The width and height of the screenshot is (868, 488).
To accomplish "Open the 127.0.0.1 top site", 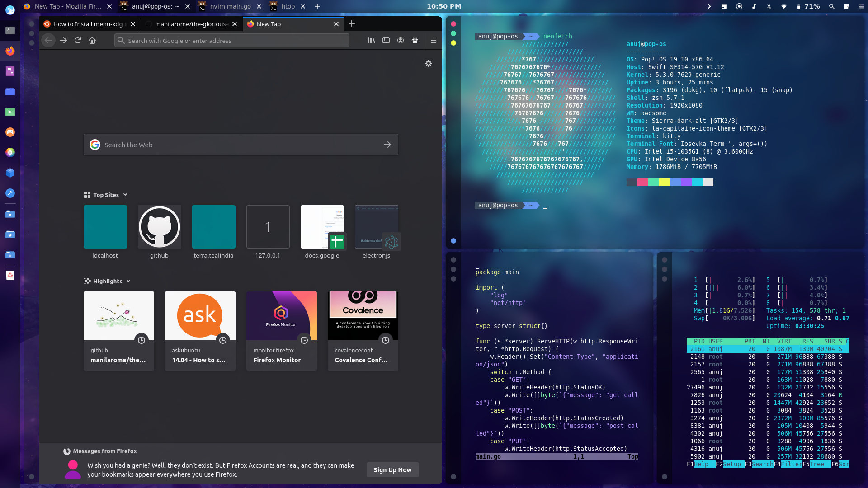I will pos(268,227).
